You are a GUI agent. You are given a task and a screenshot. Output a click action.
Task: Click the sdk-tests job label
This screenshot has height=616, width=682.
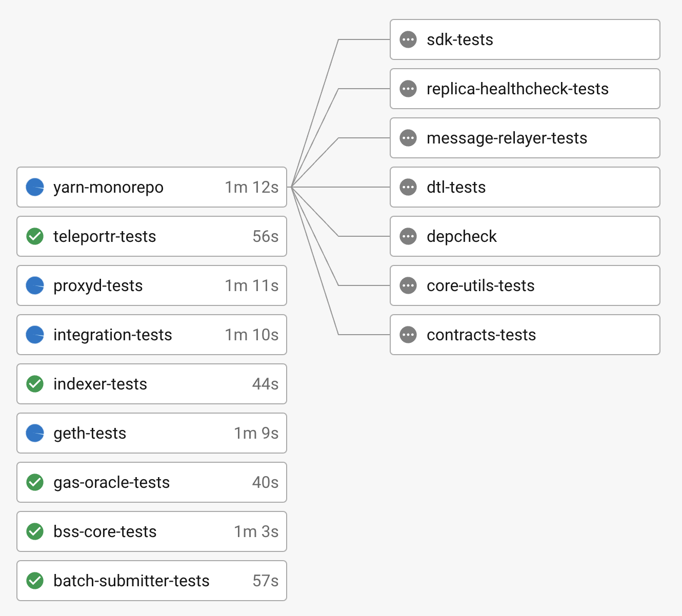pos(460,39)
